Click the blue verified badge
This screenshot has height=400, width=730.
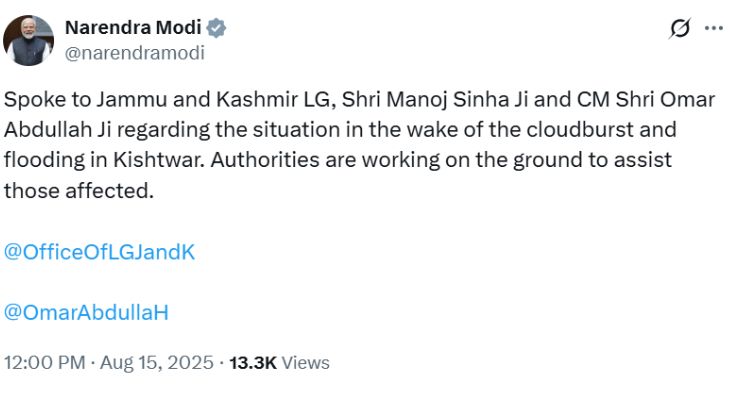click(x=215, y=29)
